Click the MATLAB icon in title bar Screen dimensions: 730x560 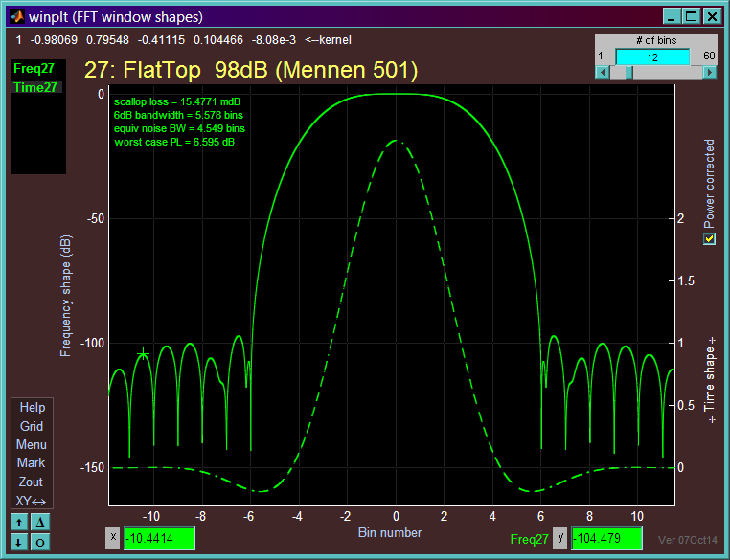[x=17, y=16]
